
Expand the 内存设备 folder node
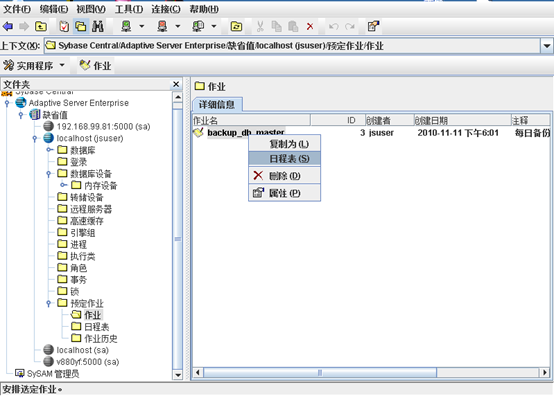point(63,185)
